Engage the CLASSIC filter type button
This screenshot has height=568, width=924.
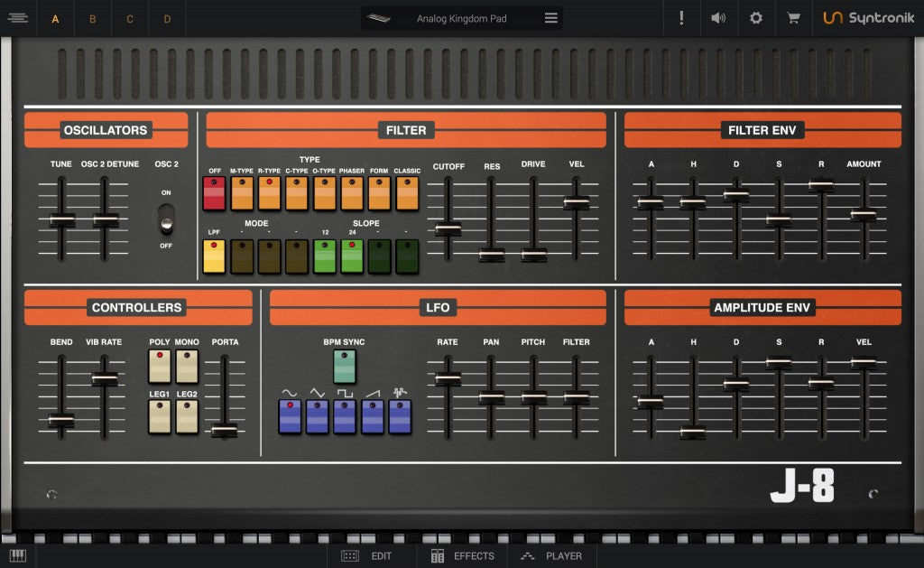tap(406, 192)
